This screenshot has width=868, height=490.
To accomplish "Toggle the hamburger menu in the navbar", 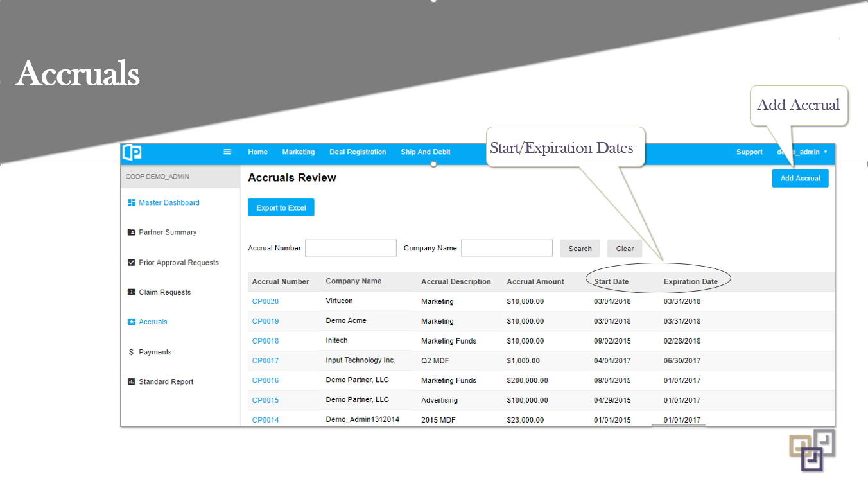I will pos(227,152).
